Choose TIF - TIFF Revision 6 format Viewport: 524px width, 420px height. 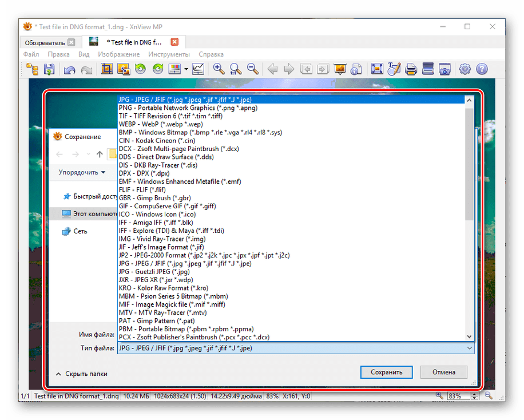coord(291,116)
